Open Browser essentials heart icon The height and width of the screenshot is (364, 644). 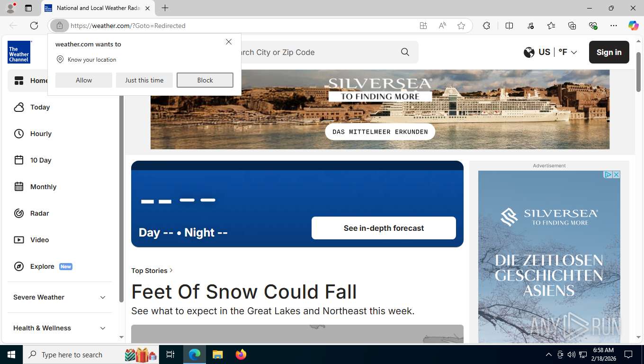point(593,26)
